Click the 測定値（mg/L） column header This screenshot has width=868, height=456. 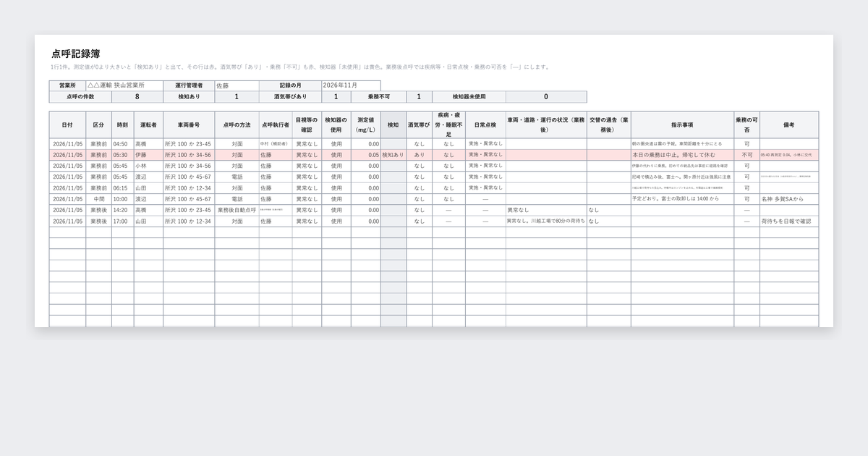coord(366,124)
